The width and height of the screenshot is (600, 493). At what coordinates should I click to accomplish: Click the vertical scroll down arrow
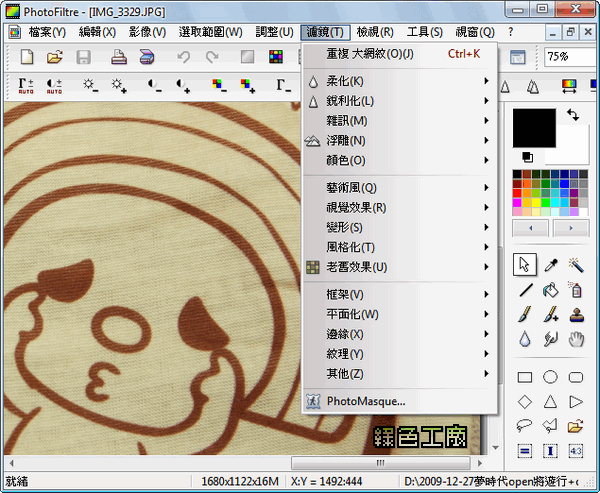pyautogui.click(x=495, y=447)
